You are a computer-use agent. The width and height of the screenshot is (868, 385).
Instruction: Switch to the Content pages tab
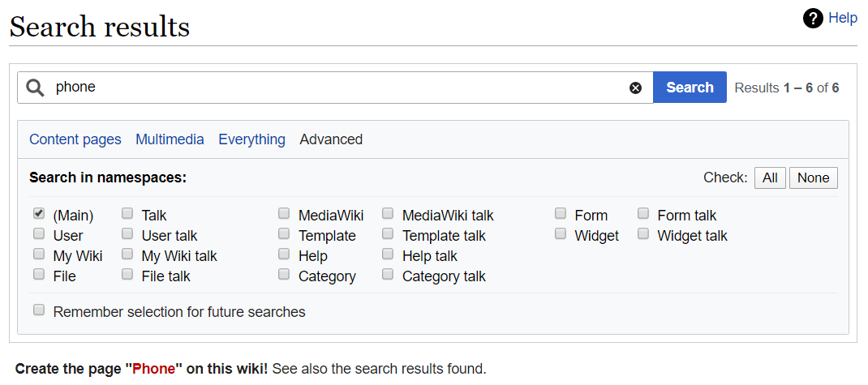[x=75, y=139]
